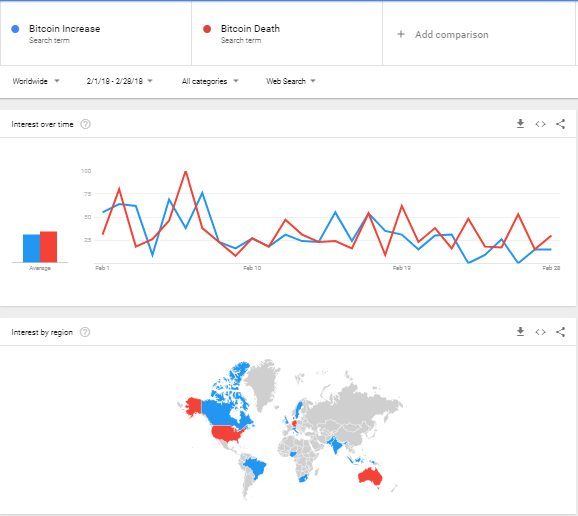Click the plus icon to add comparison

point(401,34)
